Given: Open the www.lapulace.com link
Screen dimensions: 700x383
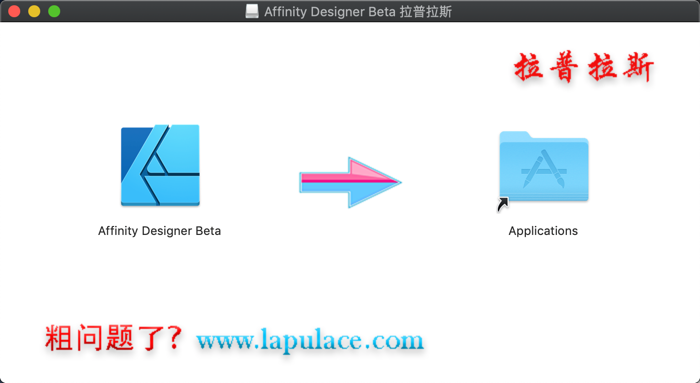Looking at the screenshot, I should click(310, 341).
